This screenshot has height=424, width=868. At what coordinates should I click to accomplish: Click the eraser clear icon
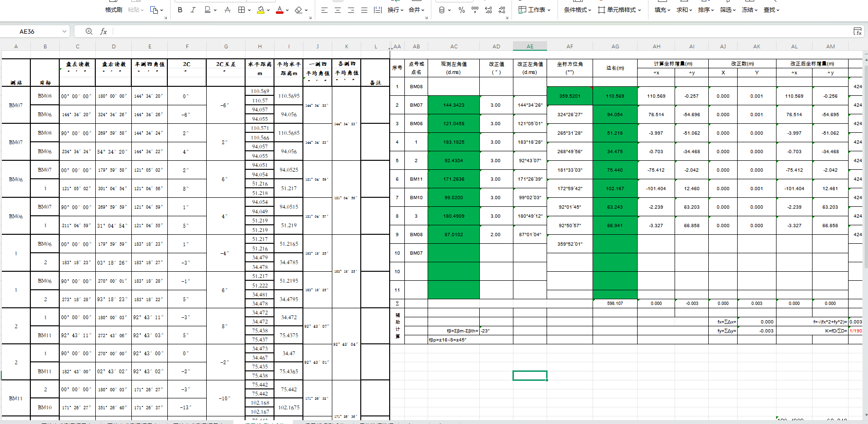coord(298,10)
